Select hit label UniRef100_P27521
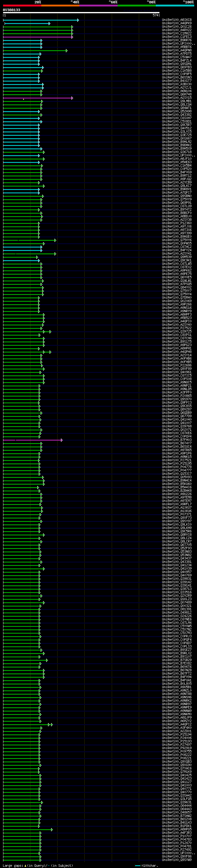Image resolution: width=197 pixels, height=868 pixels. [x=177, y=460]
